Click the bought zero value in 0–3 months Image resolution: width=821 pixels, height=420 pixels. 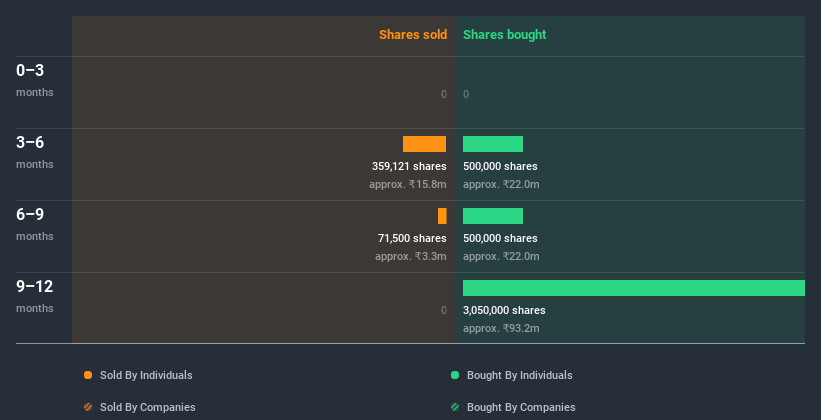(466, 94)
